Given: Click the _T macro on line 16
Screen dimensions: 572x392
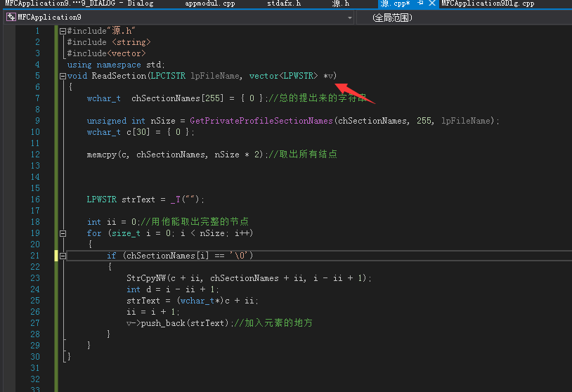Looking at the screenshot, I should click(x=175, y=200).
